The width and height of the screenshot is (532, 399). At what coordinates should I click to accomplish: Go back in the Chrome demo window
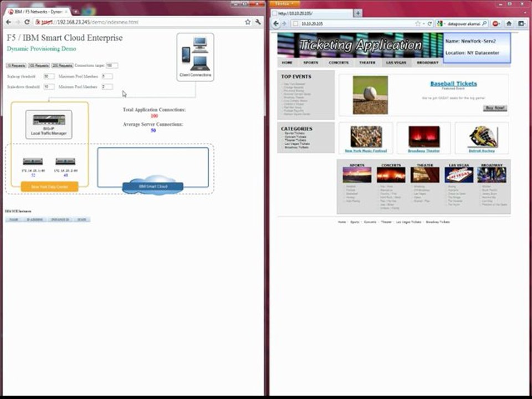(x=8, y=22)
